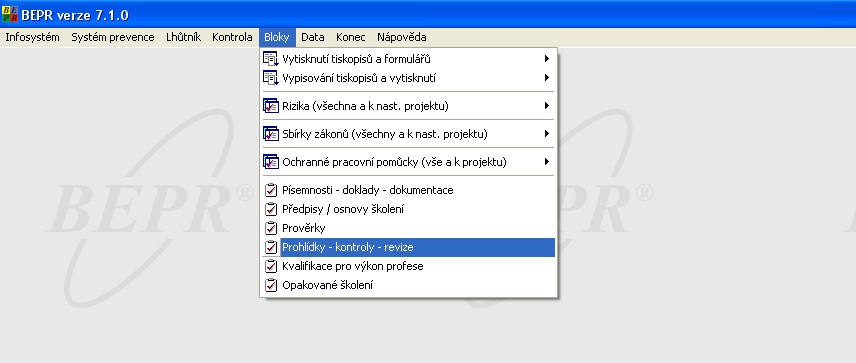The image size is (856, 363).
Task: Open the Systém prevence menu
Action: point(112,37)
